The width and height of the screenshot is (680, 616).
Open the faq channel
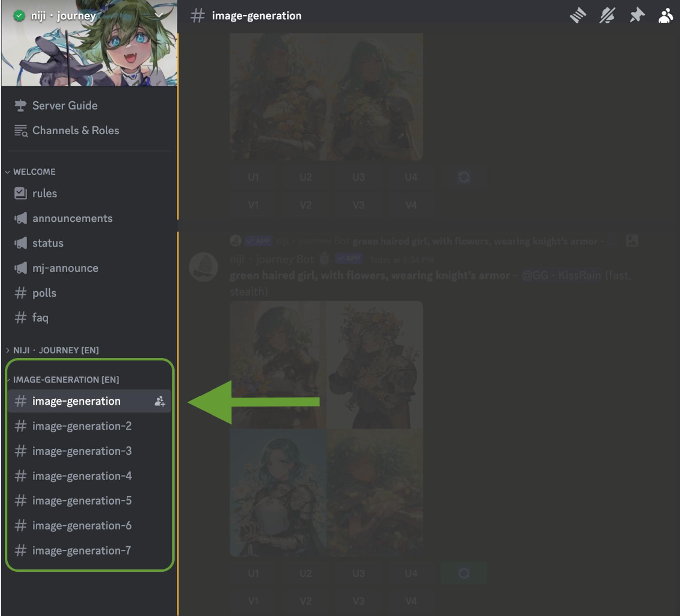tap(89, 318)
